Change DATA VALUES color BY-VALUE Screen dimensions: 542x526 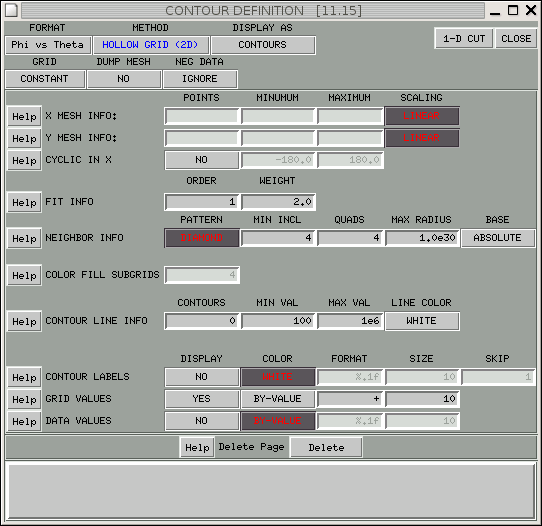click(278, 421)
